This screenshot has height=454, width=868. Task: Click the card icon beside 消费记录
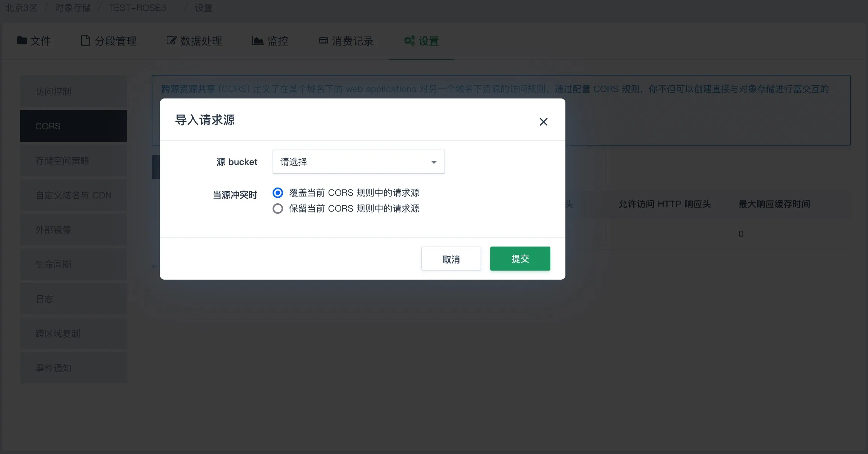tap(323, 40)
